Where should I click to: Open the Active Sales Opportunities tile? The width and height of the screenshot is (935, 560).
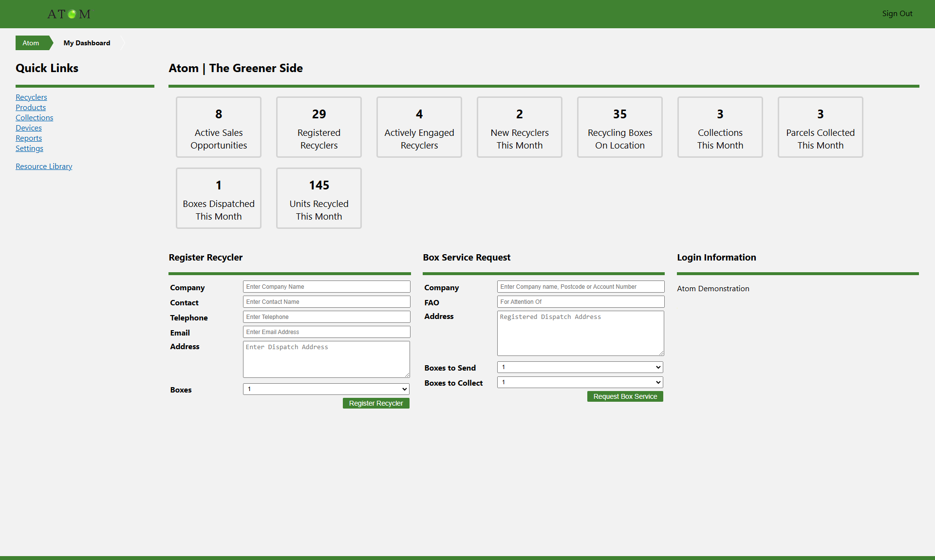point(219,127)
